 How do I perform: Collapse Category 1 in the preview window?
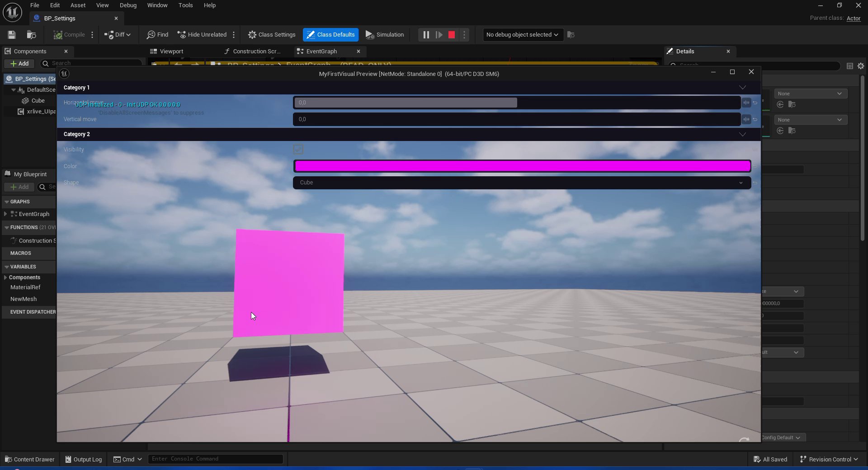(x=742, y=88)
